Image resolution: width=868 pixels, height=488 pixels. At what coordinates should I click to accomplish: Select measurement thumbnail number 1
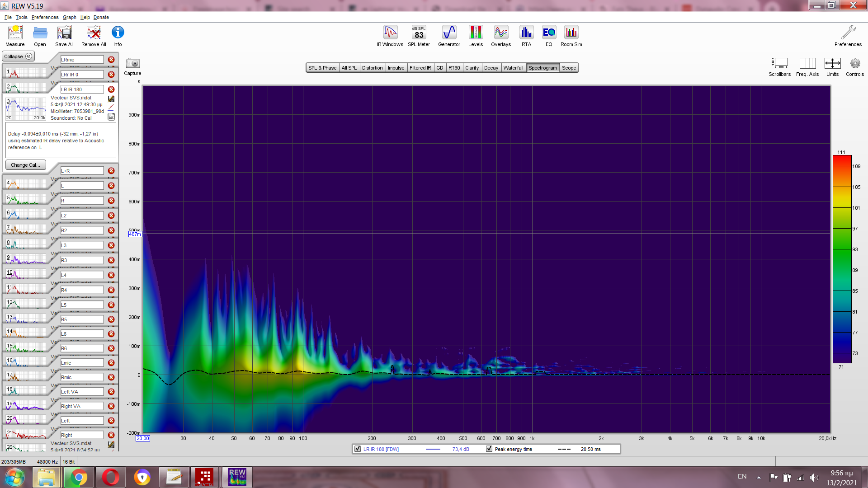point(26,73)
